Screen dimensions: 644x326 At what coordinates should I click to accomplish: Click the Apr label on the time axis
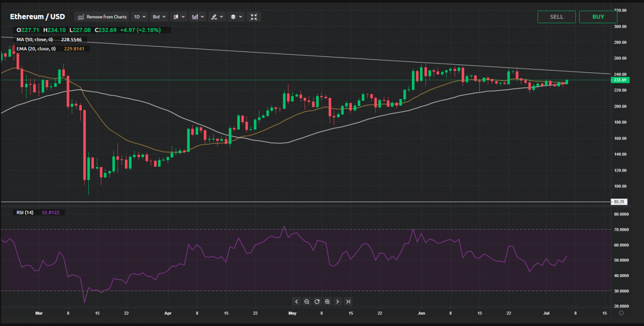[x=168, y=313]
